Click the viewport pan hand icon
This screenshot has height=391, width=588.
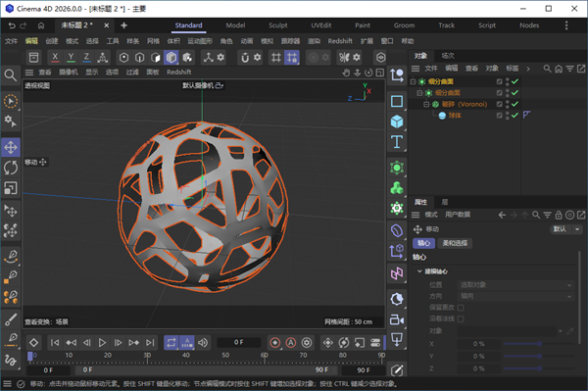(x=346, y=73)
